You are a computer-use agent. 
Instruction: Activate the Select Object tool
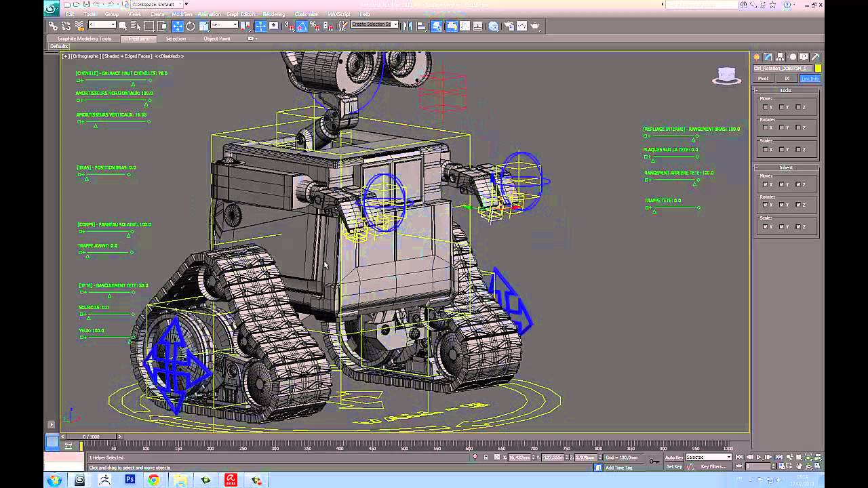pos(123,26)
